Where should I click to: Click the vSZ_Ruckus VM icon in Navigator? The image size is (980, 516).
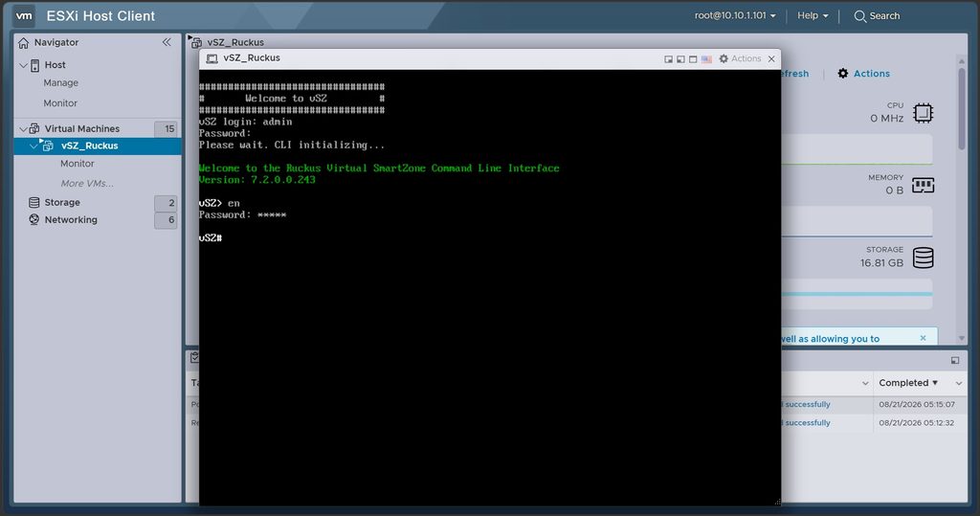click(47, 146)
